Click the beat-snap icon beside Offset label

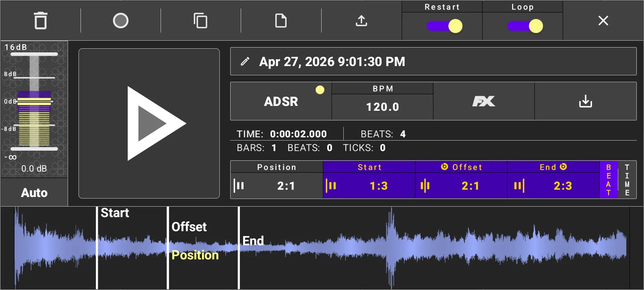coord(444,167)
